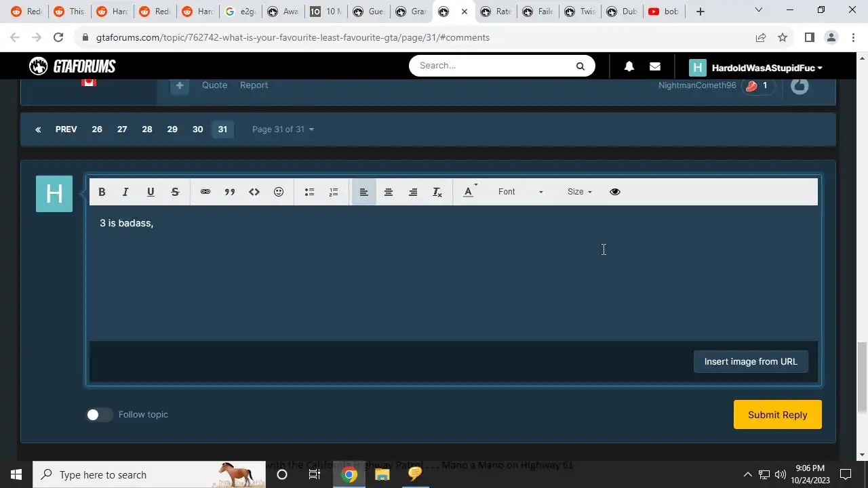Bookmark this page with star
Screen dimensions: 868x488
[783, 37]
